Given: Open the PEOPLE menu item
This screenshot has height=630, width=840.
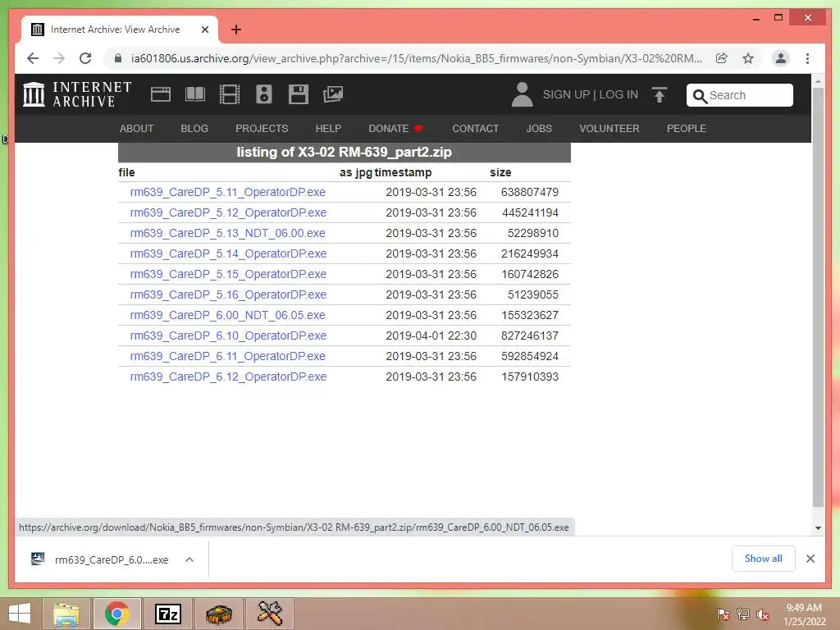Looking at the screenshot, I should [687, 129].
